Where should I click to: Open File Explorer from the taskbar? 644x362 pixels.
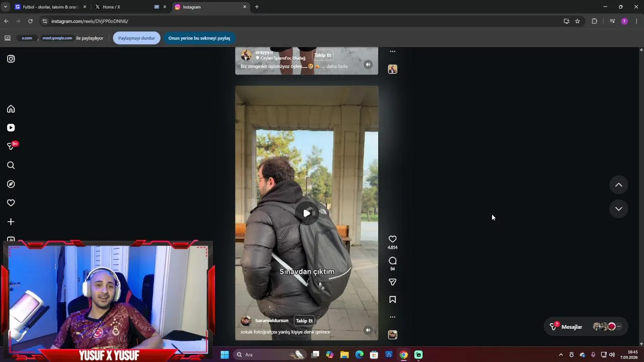point(345,355)
